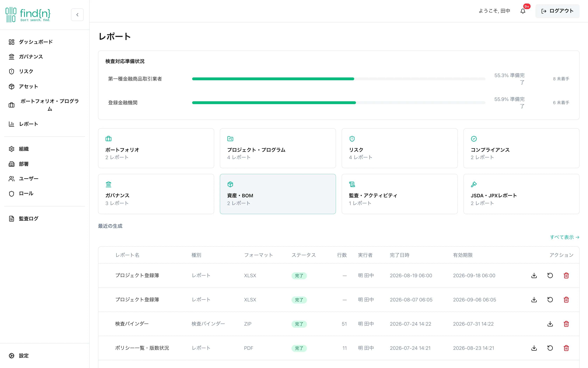Open the ガバナンス report card

coord(156,194)
